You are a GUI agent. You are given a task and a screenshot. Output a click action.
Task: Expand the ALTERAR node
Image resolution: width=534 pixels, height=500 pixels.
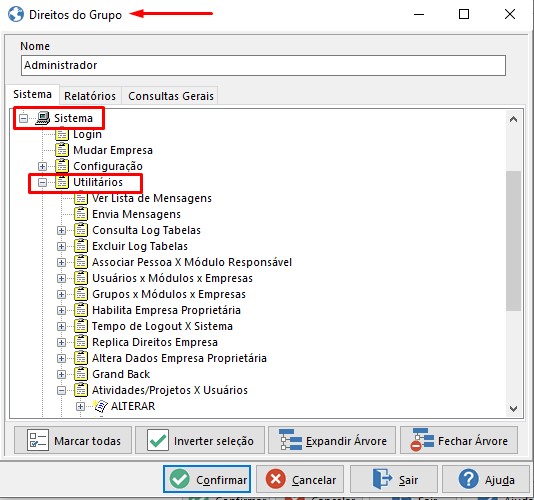80,406
